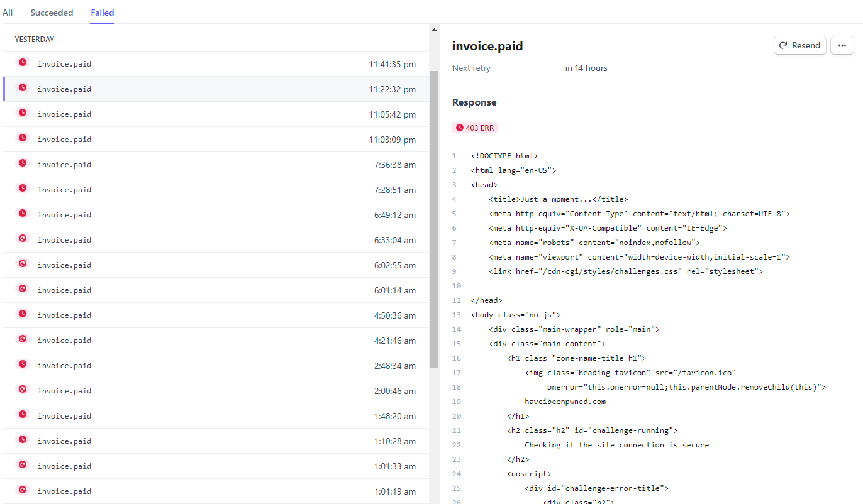Open the event at 11:03:09 pm
The width and height of the screenshot is (863, 504).
tap(216, 140)
